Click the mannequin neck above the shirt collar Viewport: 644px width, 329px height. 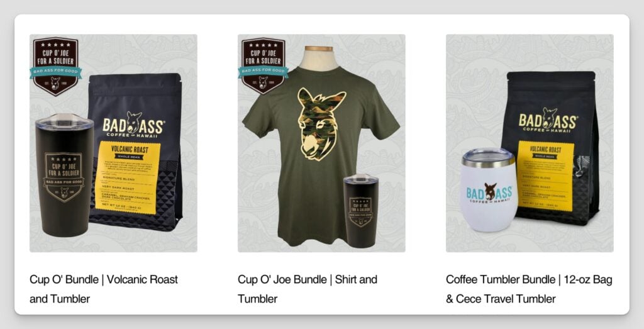click(319, 57)
